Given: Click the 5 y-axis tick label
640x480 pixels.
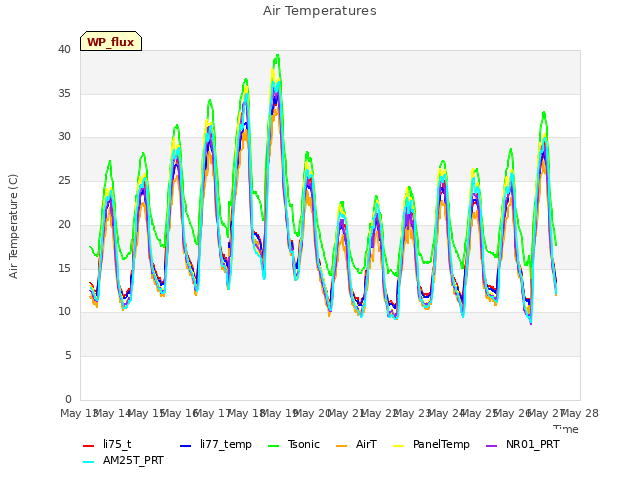Looking at the screenshot, I should (68, 356).
